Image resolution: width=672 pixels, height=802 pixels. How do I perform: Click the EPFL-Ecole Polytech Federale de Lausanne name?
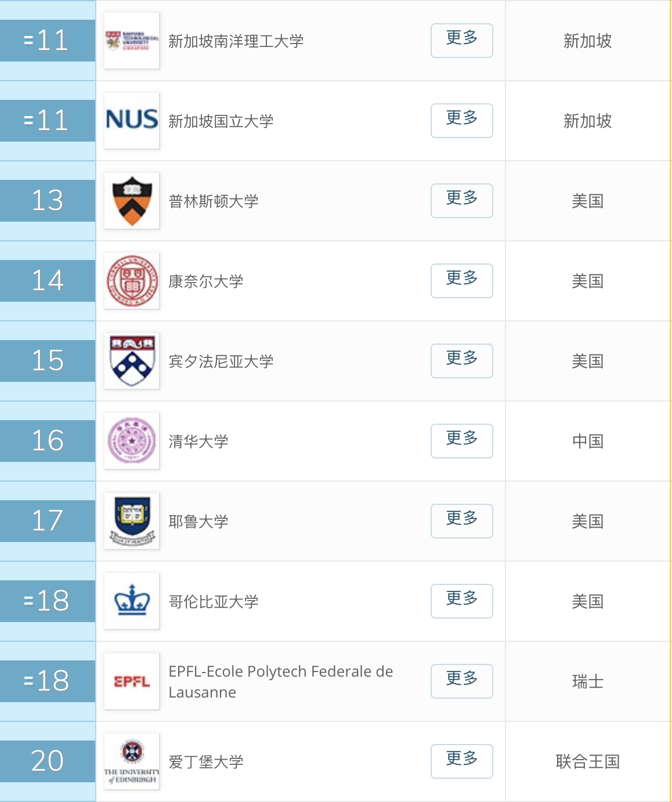pyautogui.click(x=281, y=682)
